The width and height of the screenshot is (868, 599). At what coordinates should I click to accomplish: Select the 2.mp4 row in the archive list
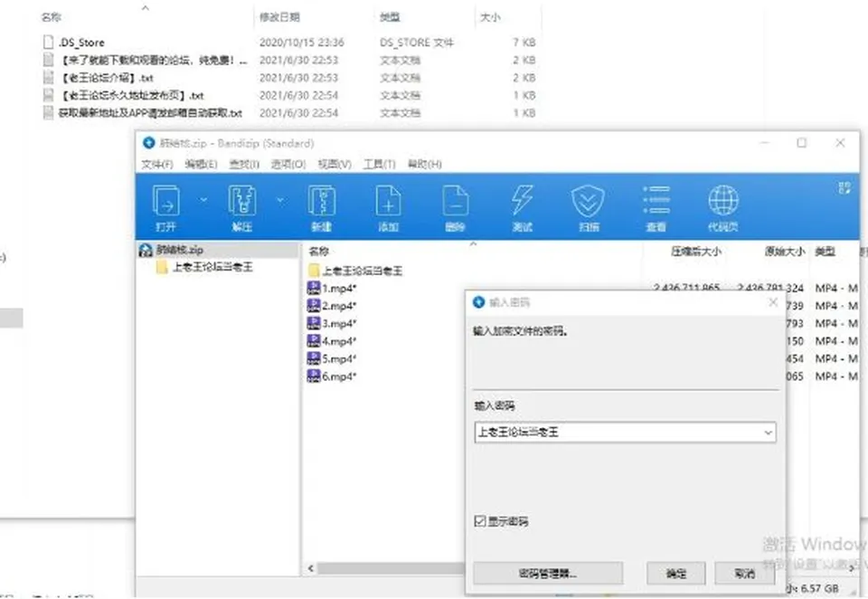[x=332, y=306]
